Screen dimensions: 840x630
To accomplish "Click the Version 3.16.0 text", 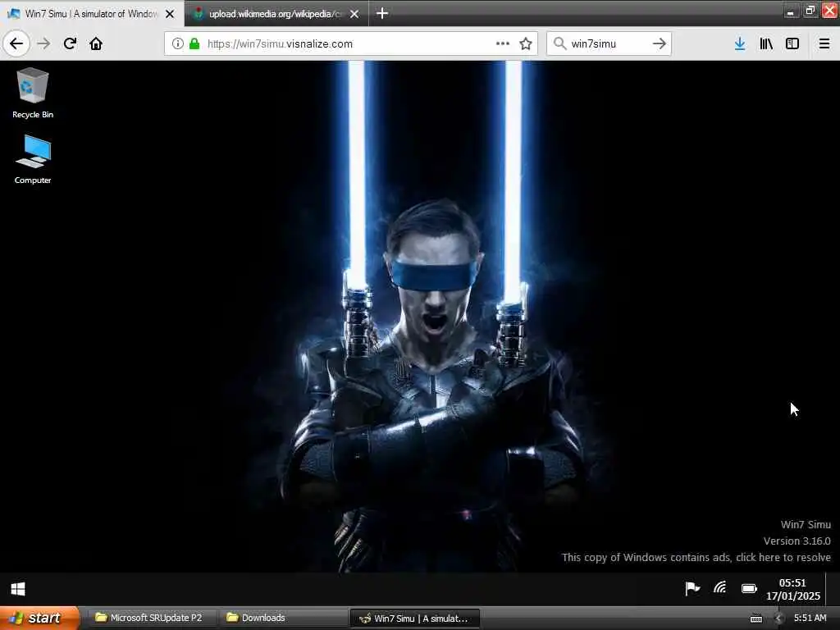I will [x=797, y=541].
